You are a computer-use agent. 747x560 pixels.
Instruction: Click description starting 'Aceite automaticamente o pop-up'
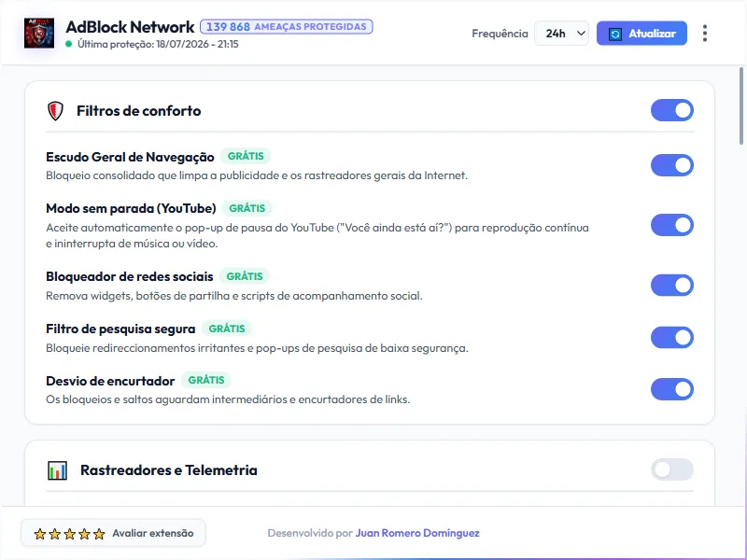pos(317,236)
